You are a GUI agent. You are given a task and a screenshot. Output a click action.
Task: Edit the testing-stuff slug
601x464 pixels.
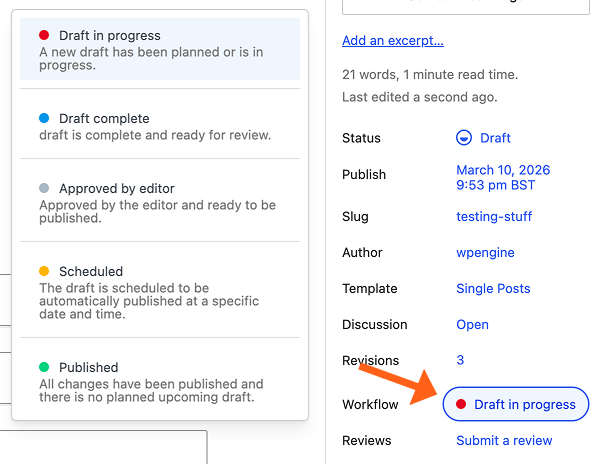point(494,216)
